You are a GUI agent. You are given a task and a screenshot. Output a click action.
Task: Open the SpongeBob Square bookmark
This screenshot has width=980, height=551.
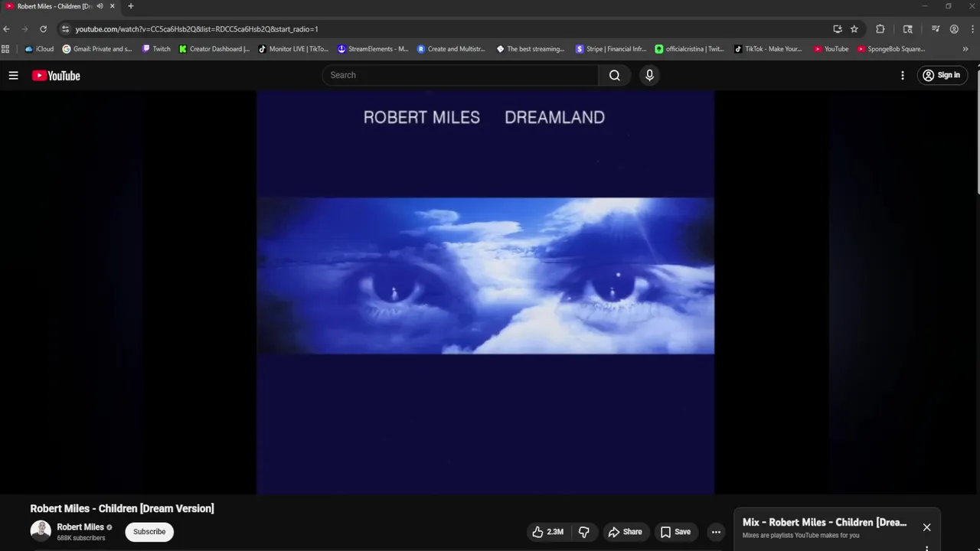[x=891, y=49]
